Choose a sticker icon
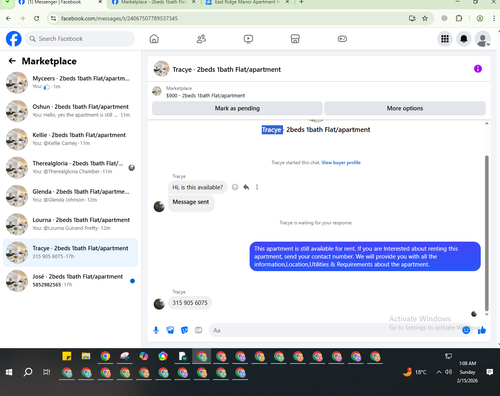This screenshot has width=500, height=396. click(x=184, y=330)
